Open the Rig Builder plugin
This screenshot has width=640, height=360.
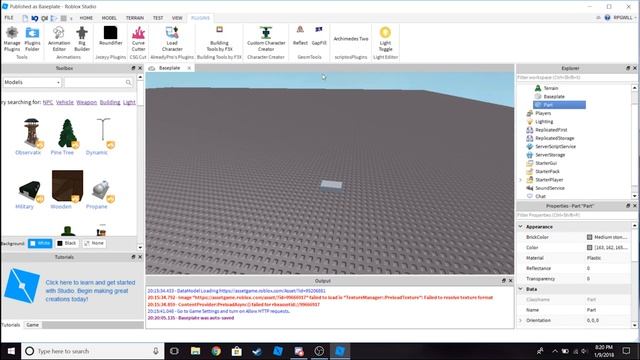[82, 39]
